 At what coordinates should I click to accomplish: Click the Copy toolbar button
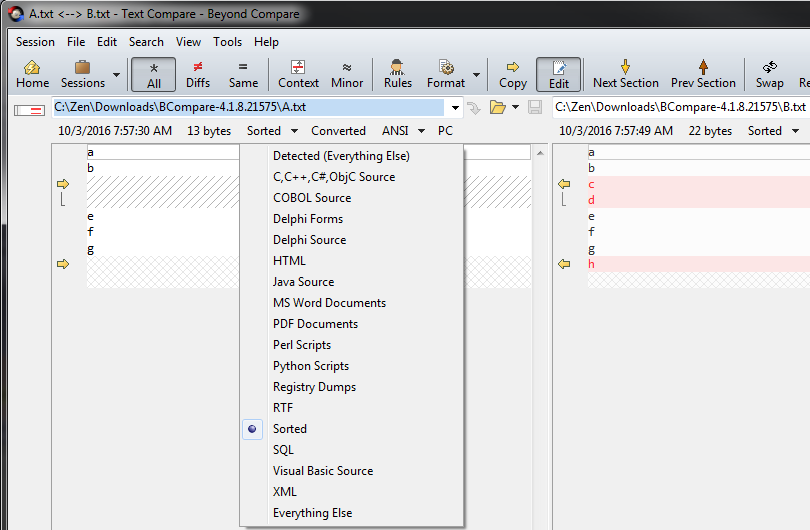point(512,74)
